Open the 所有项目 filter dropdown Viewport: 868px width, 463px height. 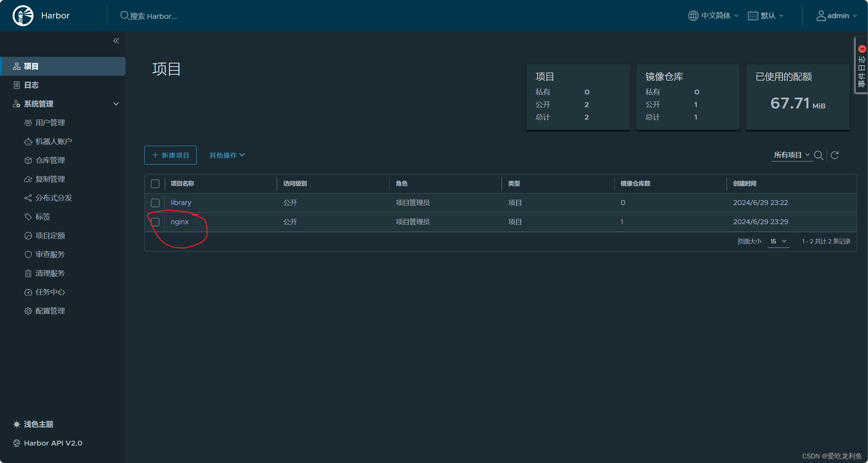(x=791, y=155)
